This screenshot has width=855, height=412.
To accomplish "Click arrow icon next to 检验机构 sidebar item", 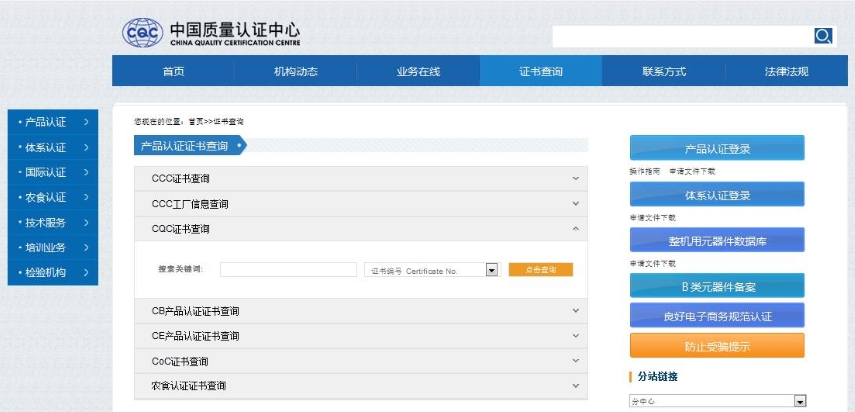I will [87, 272].
